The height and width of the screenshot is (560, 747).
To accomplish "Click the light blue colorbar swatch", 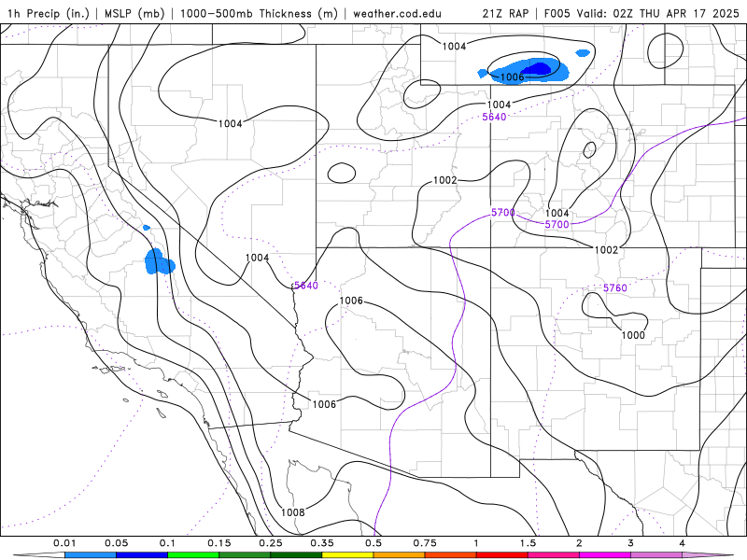I will pyautogui.click(x=91, y=555).
